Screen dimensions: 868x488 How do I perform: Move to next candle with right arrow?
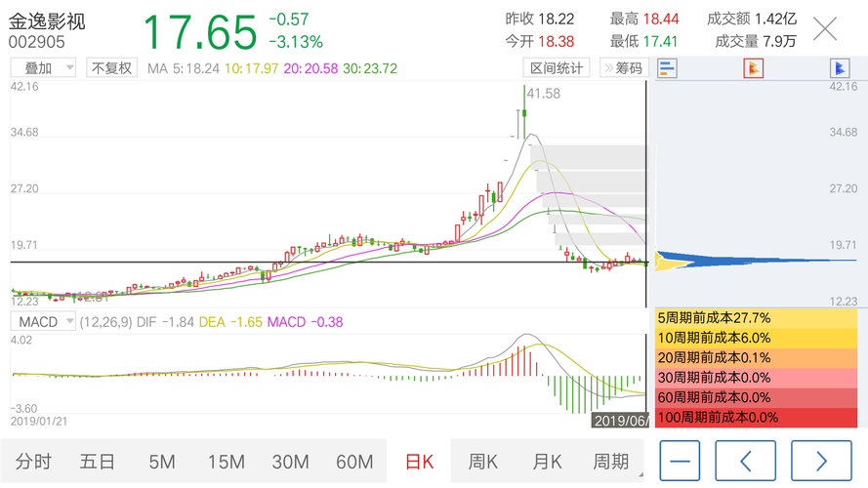coord(821,461)
